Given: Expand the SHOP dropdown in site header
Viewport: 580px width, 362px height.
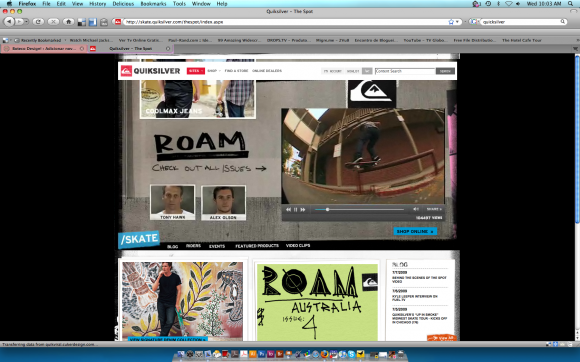Looking at the screenshot, I should 214,71.
